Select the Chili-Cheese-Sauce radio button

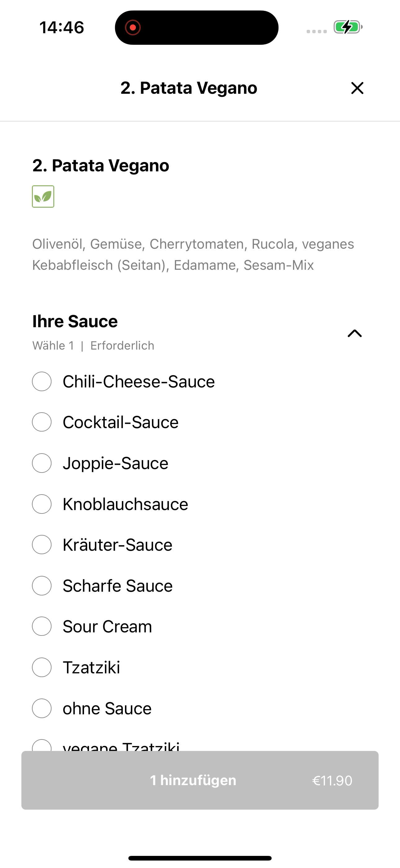click(x=42, y=382)
